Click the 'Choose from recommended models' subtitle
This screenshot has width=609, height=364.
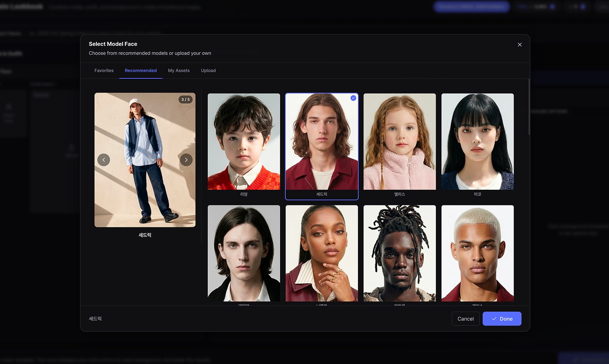tap(150, 53)
